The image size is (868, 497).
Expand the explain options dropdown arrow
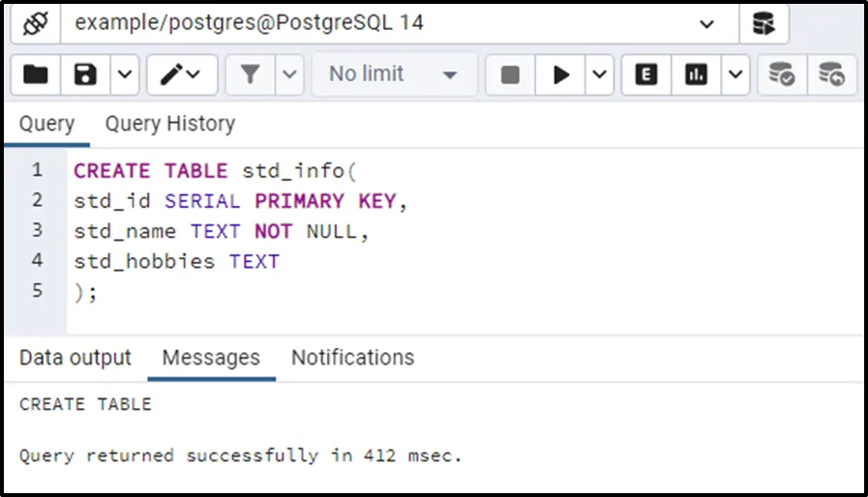(x=735, y=74)
